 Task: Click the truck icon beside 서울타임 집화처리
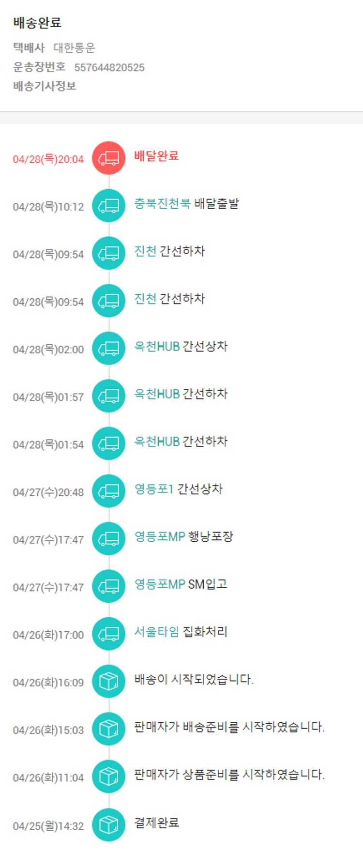[x=109, y=634]
